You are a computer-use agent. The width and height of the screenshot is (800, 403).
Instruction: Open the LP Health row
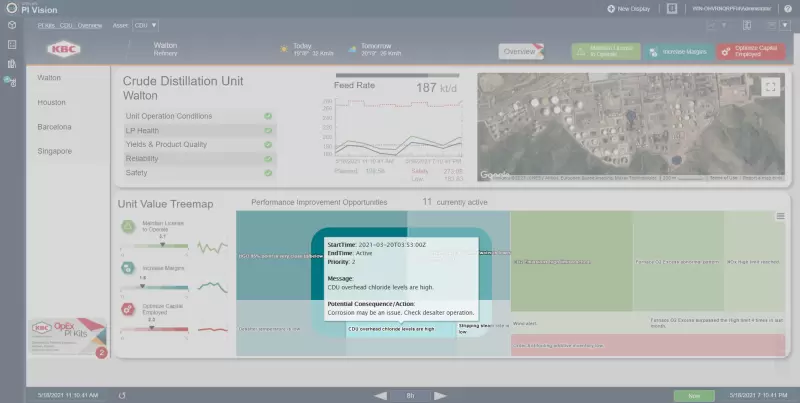(x=200, y=131)
